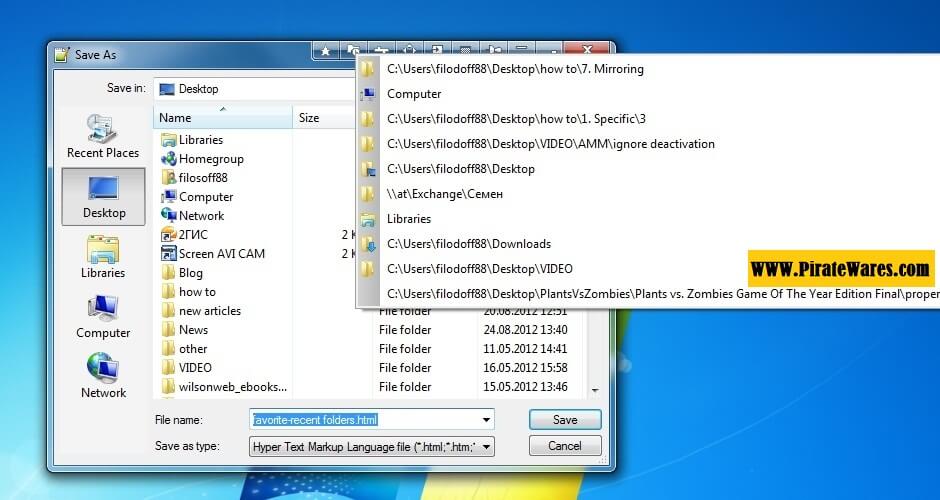940x500 pixels.
Task: Expand the File name dropdown arrow
Action: 486,420
